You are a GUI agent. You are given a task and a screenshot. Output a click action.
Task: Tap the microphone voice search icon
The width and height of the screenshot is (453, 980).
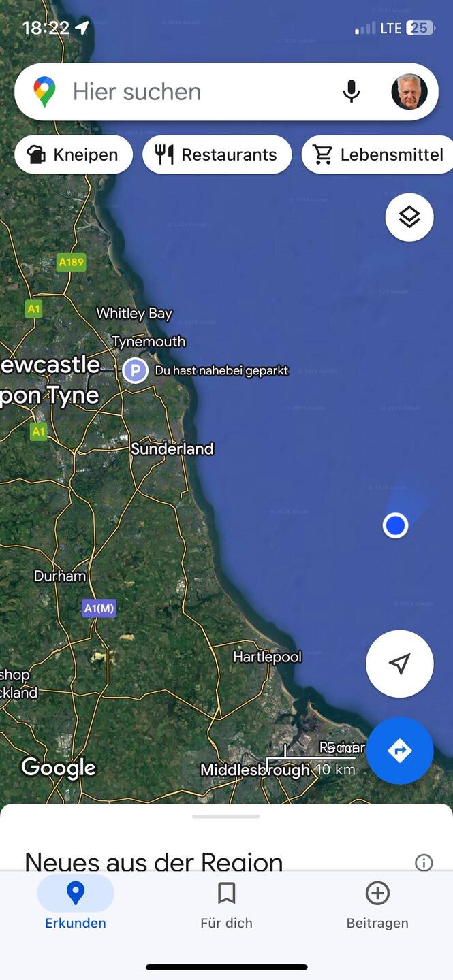pos(351,91)
